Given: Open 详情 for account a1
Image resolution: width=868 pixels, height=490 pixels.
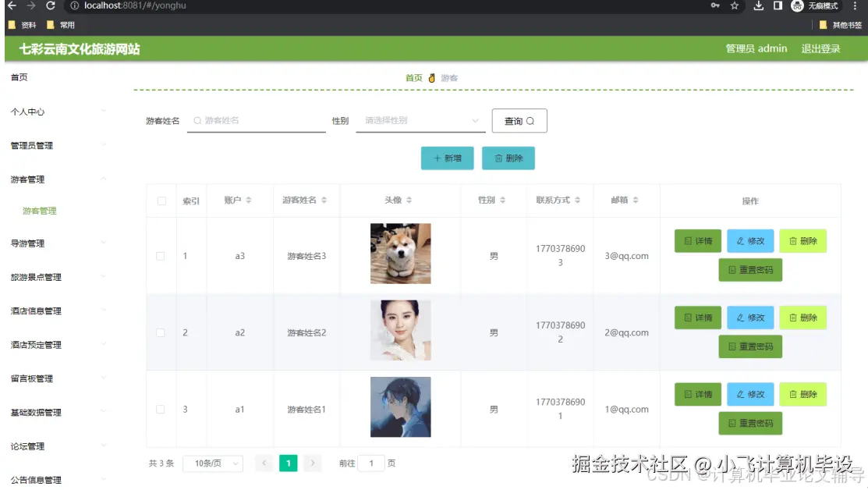Looking at the screenshot, I should [x=697, y=394].
